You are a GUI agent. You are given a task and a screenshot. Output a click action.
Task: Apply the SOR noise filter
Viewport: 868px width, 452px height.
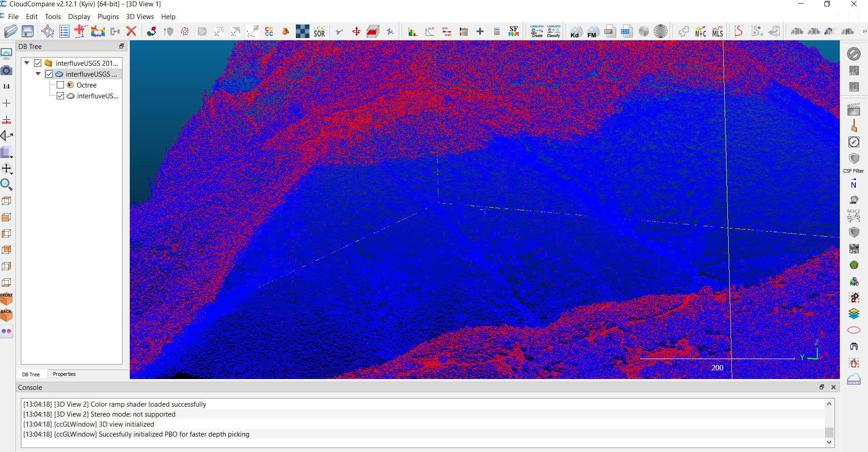pyautogui.click(x=319, y=31)
